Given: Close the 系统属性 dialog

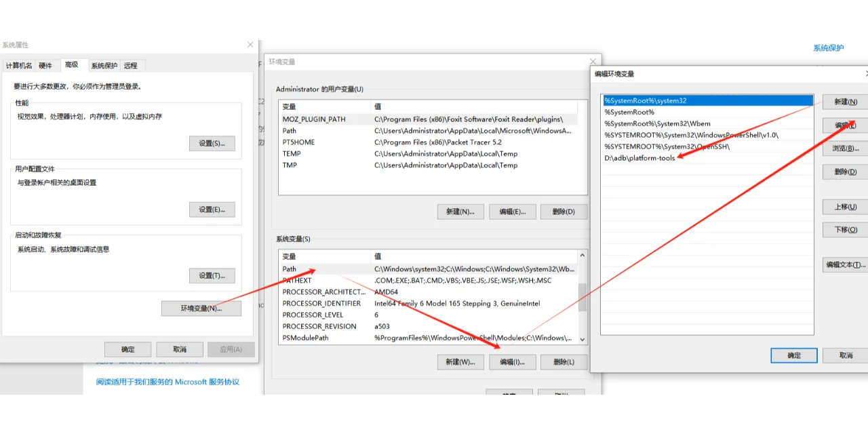Looking at the screenshot, I should (250, 45).
